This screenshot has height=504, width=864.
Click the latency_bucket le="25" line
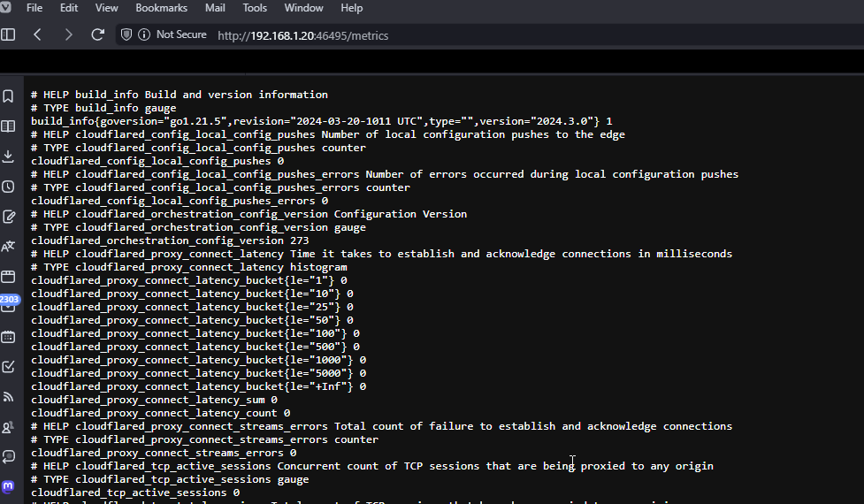[x=192, y=307]
